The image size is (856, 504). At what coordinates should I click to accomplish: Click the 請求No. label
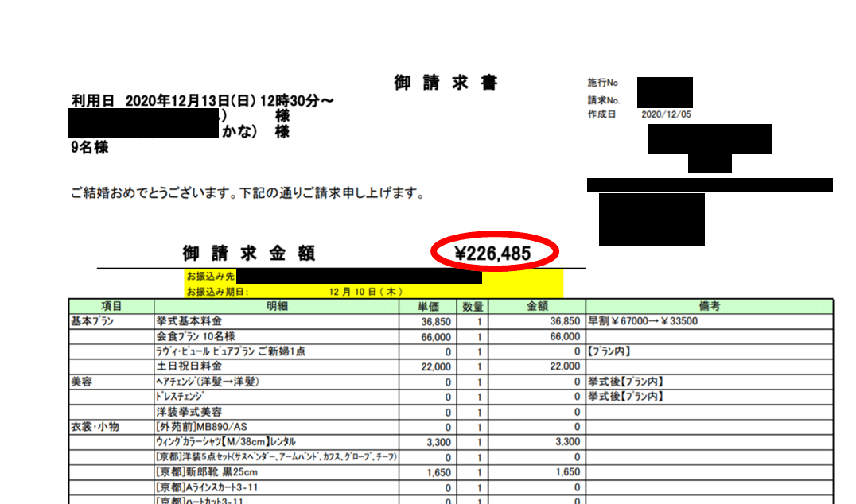coord(604,100)
